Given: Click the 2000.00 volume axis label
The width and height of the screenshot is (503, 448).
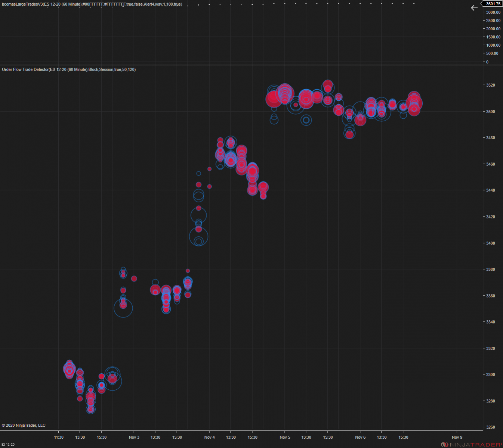Looking at the screenshot, I should [x=493, y=29].
